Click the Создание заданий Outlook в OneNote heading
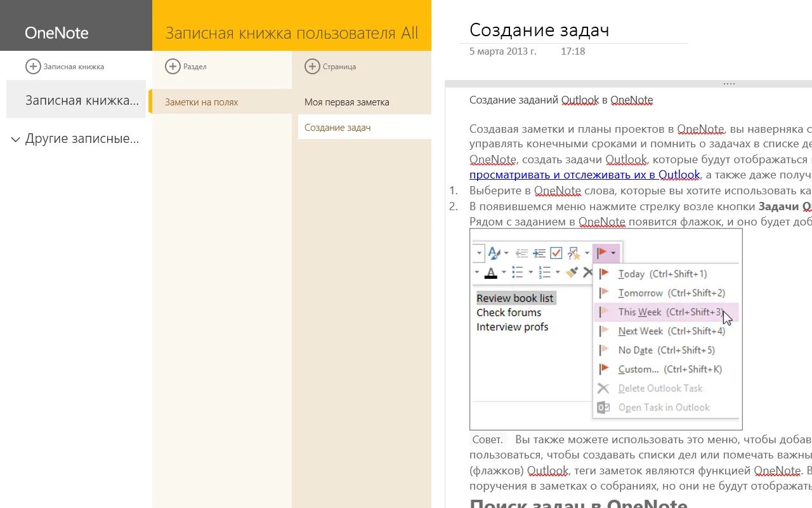The height and width of the screenshot is (508, 812). [x=561, y=100]
